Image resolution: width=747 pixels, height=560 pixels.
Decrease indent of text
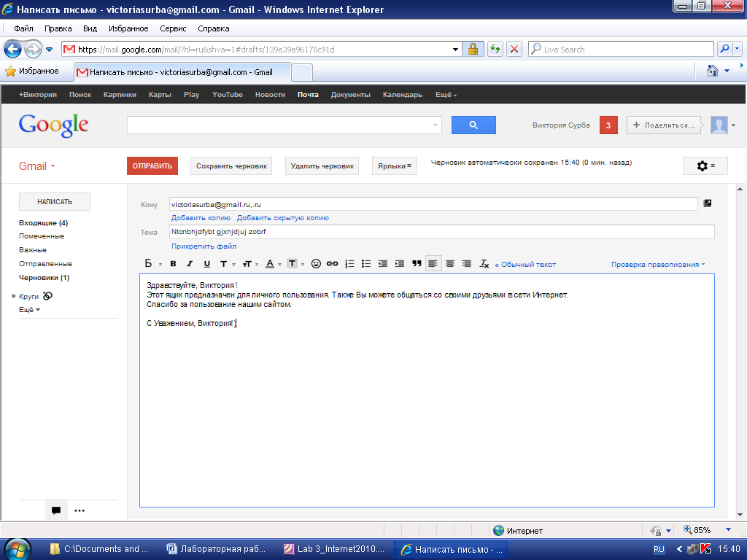point(382,264)
